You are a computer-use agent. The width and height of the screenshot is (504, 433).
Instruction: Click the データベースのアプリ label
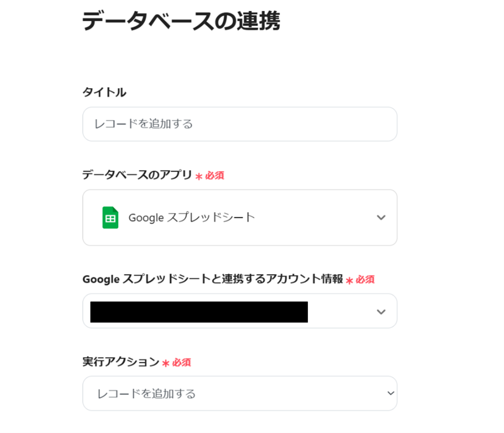coord(137,175)
